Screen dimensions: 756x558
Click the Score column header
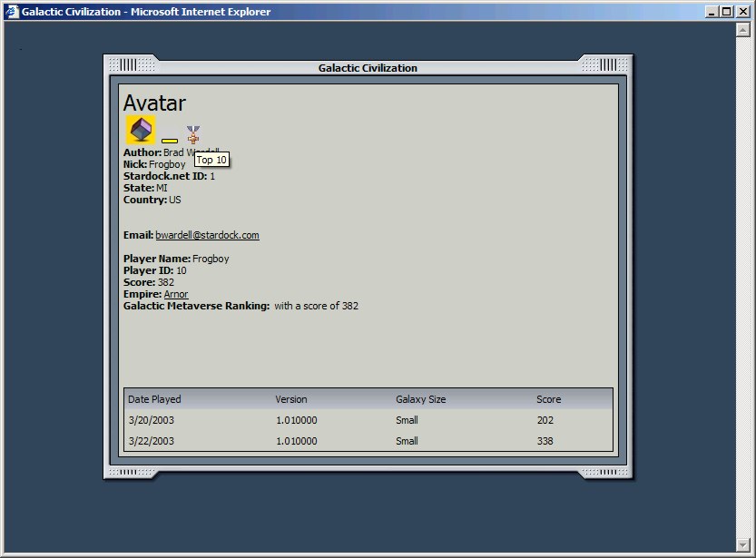549,399
